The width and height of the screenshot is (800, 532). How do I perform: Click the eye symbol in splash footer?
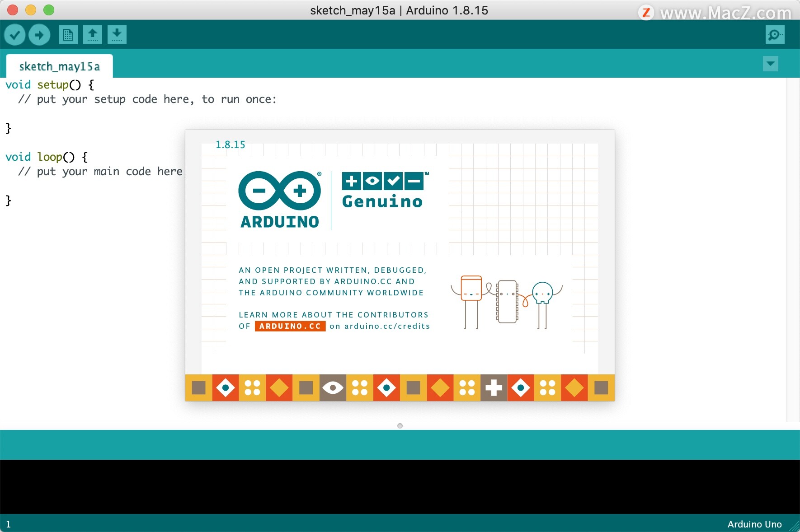[333, 387]
